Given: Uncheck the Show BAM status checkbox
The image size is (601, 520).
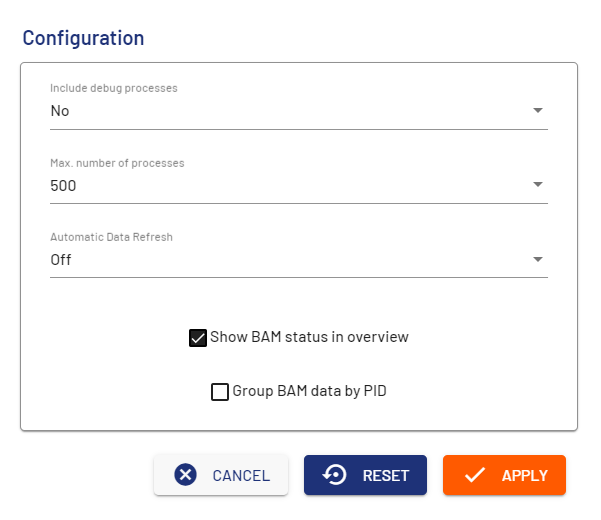Looking at the screenshot, I should [198, 337].
